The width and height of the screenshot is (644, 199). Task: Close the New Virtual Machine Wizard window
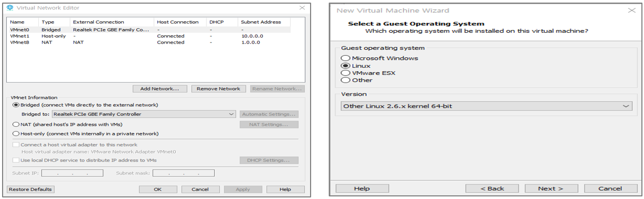tap(632, 10)
